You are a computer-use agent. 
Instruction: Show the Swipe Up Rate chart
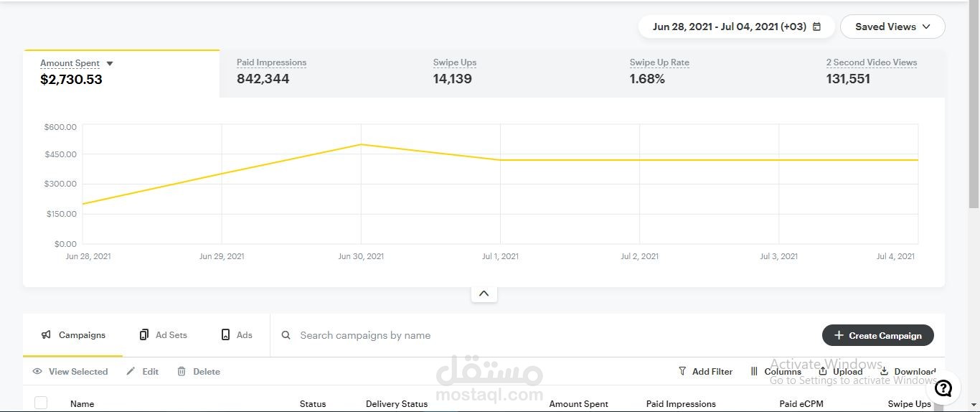click(710, 72)
